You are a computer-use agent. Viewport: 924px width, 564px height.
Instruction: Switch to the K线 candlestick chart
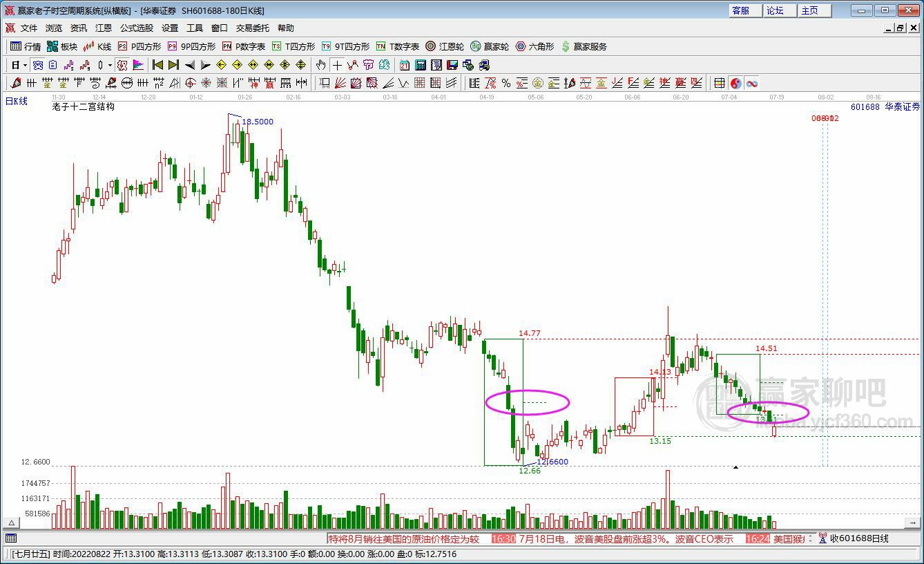pos(97,46)
